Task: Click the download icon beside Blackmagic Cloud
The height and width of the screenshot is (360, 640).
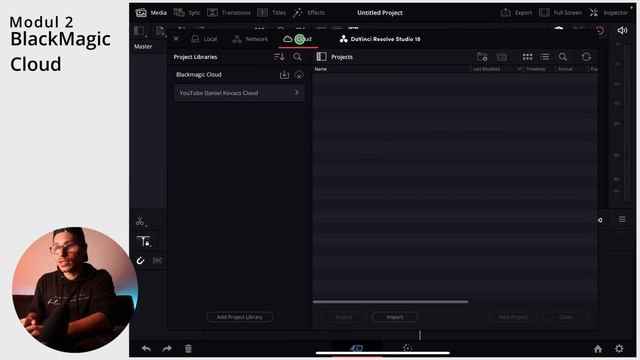Action: tap(284, 75)
